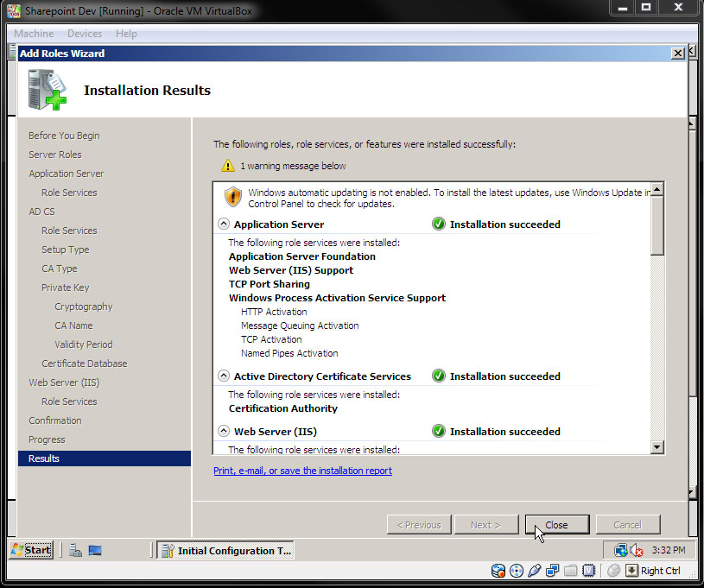Image resolution: width=704 pixels, height=588 pixels.
Task: Select the Cryptography step
Action: click(84, 307)
